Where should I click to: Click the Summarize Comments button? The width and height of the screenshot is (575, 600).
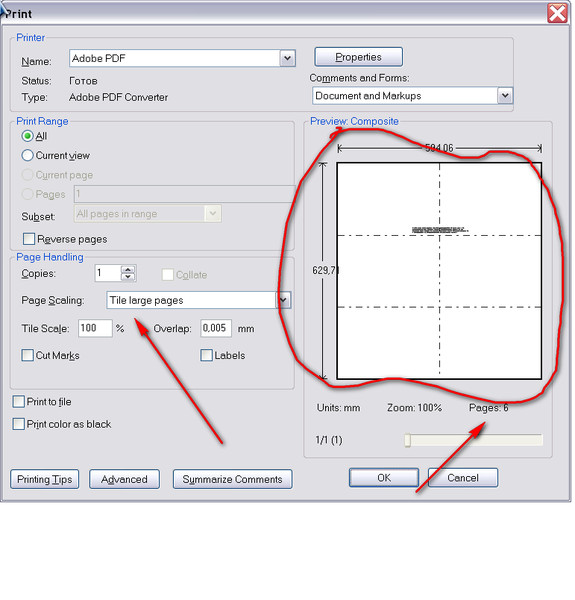tap(232, 479)
